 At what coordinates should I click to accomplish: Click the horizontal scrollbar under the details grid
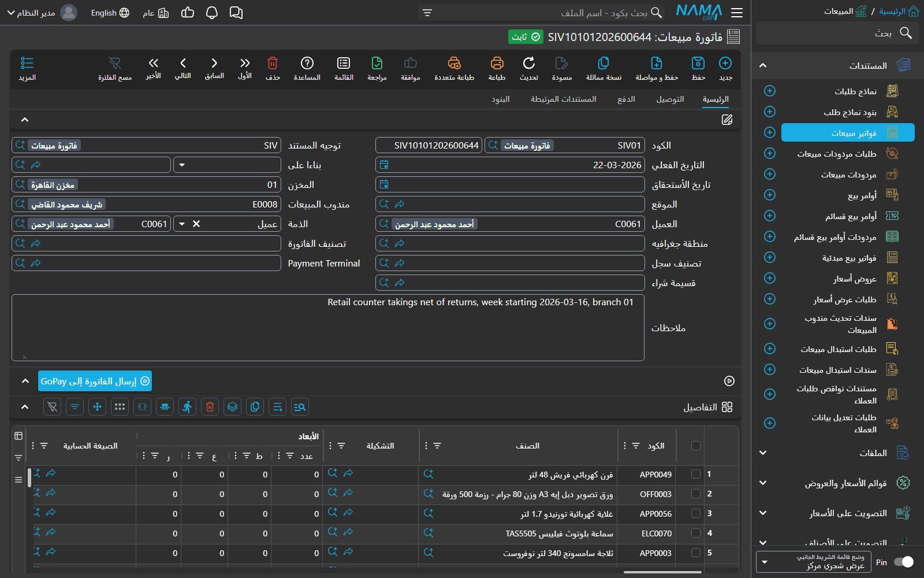[662, 572]
